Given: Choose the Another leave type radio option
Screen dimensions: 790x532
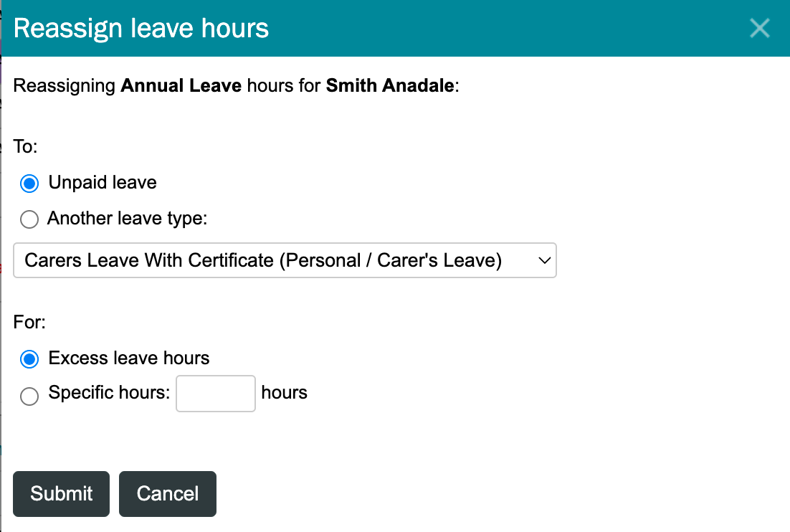Looking at the screenshot, I should [x=29, y=219].
